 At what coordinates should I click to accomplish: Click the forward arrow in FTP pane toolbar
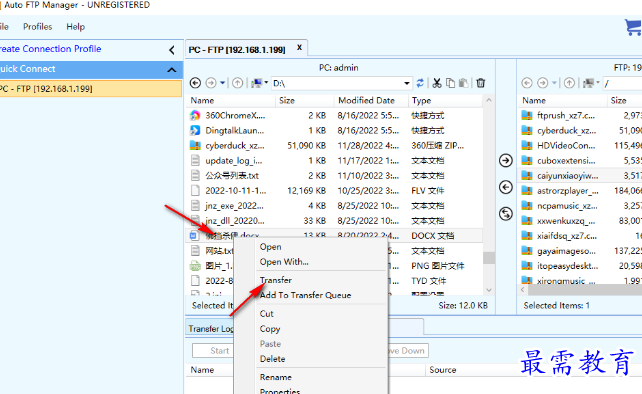(x=543, y=83)
